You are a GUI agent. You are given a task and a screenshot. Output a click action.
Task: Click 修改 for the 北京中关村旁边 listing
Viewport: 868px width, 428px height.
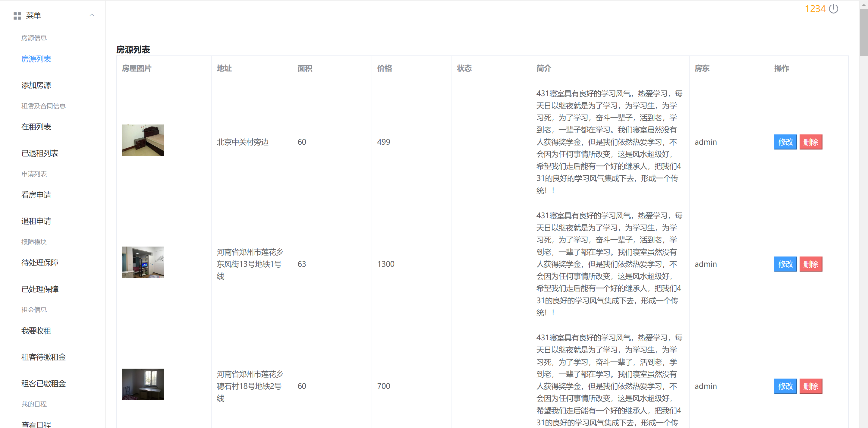785,142
